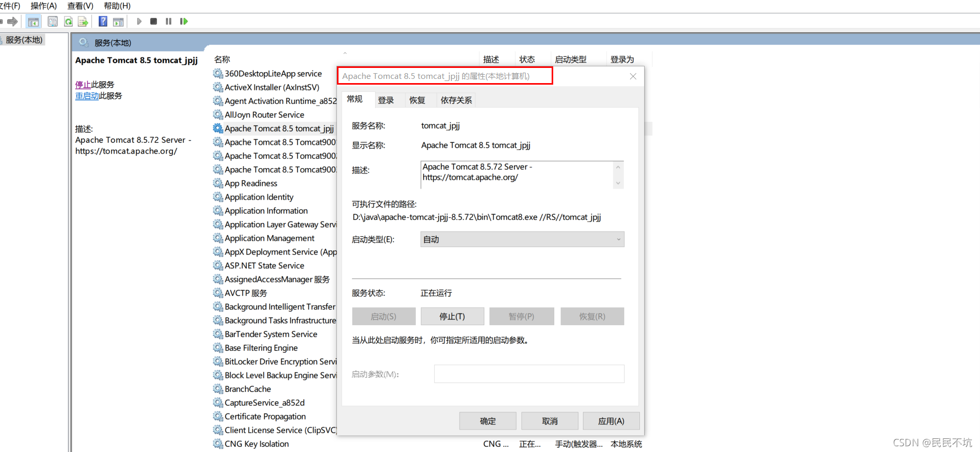The width and height of the screenshot is (980, 452).
Task: Click gear icon beside 360DesktopLiteApp service
Action: [218, 74]
